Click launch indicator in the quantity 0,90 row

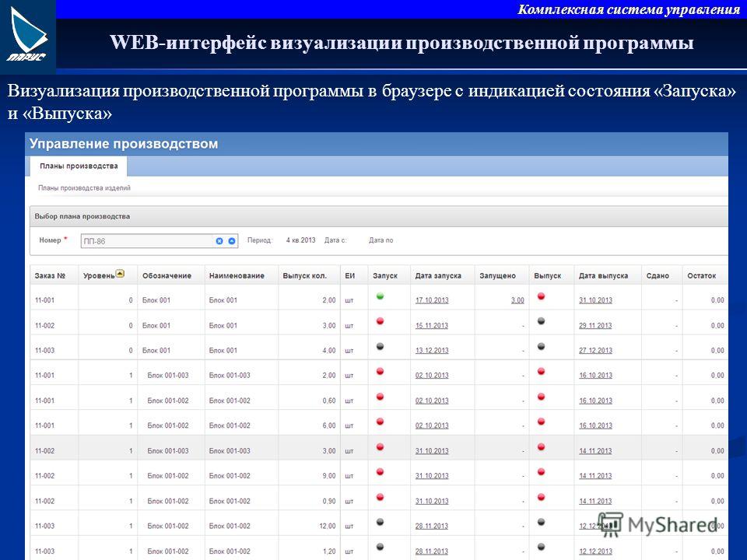click(x=380, y=497)
